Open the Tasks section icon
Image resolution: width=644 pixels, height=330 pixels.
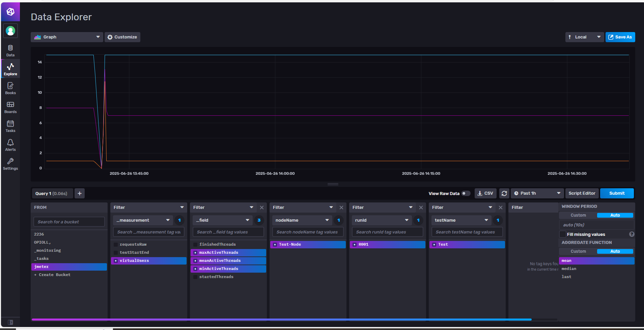pyautogui.click(x=10, y=126)
